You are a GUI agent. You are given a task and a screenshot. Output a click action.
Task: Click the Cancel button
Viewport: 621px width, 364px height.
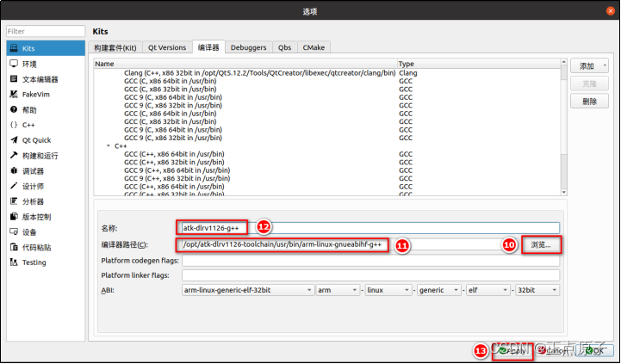554,350
